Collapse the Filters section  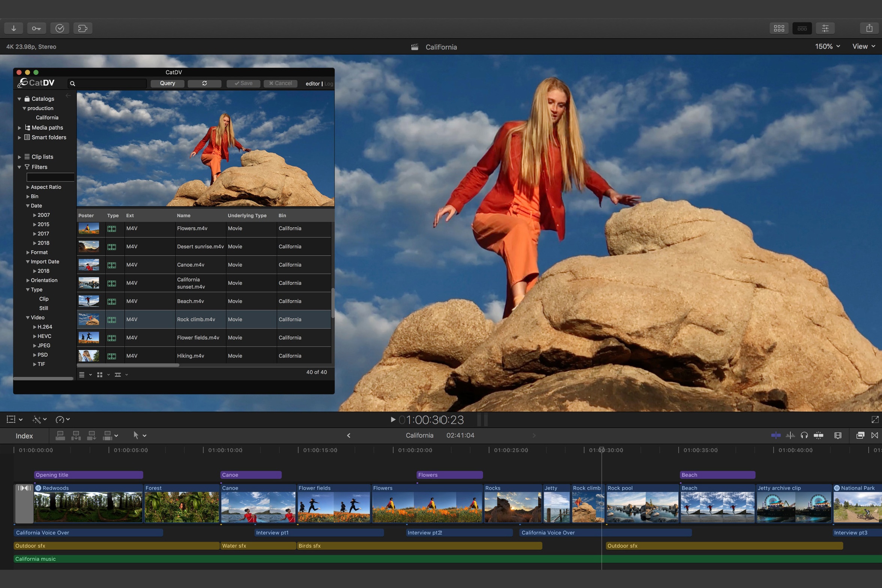tap(19, 167)
